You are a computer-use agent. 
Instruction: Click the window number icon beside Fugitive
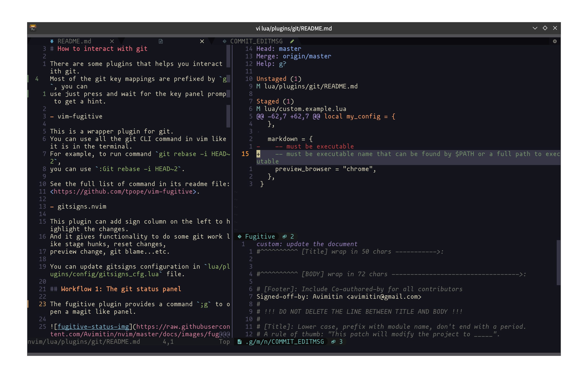[285, 237]
